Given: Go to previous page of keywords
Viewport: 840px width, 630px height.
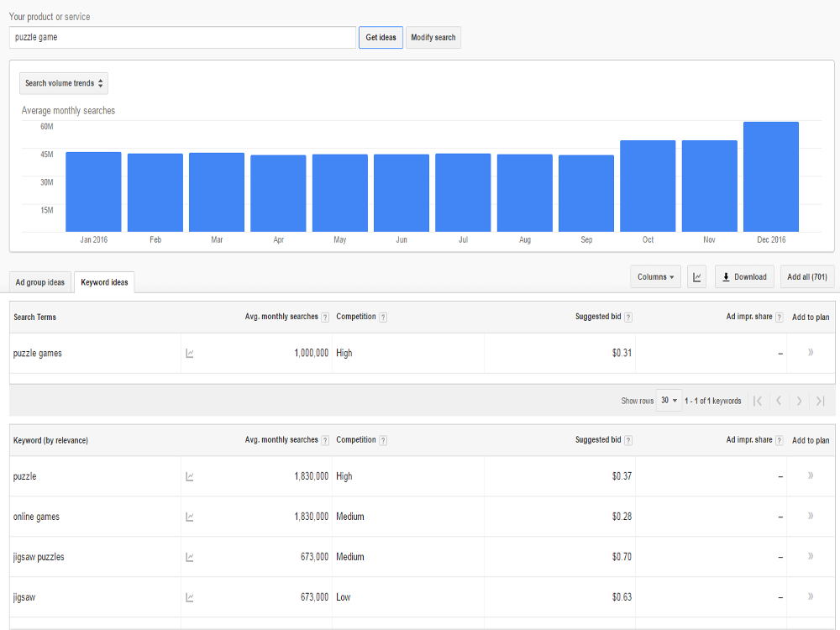Looking at the screenshot, I should [x=779, y=401].
